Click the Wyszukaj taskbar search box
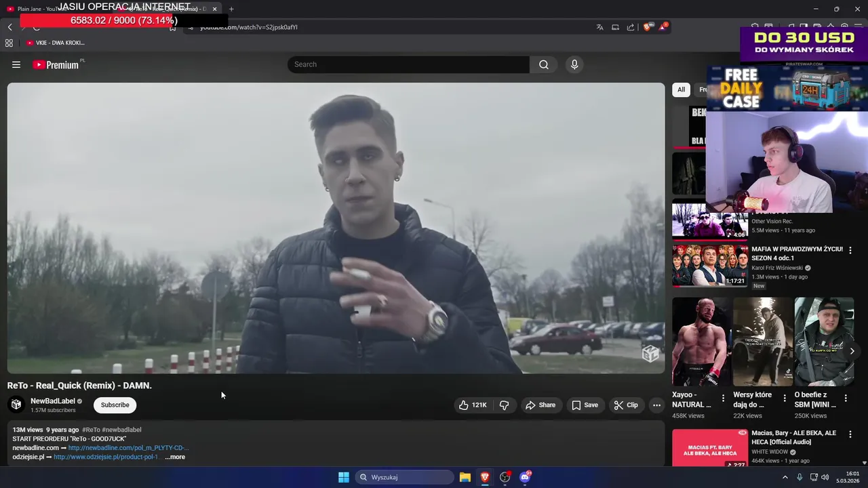The width and height of the screenshot is (868, 488). (404, 477)
